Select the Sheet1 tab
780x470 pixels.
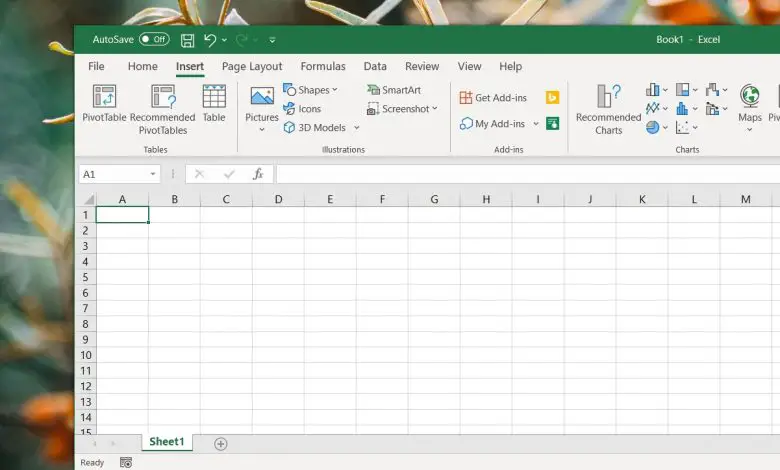[167, 442]
